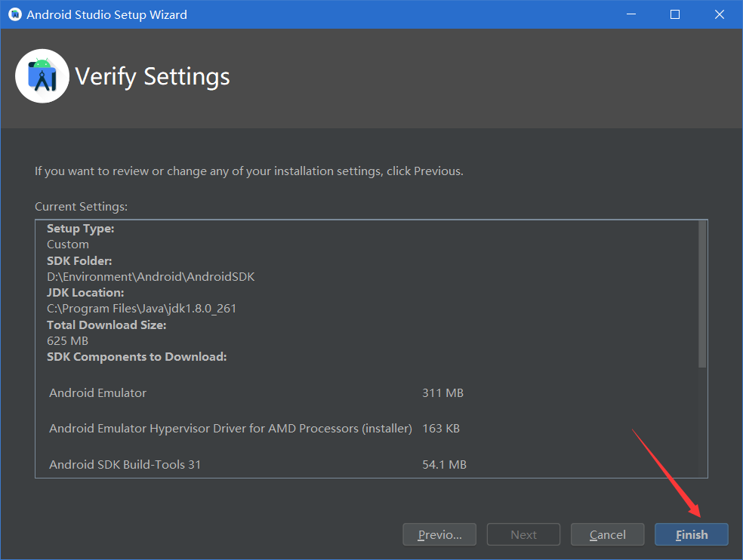Click the "SDK Components to Download:" heading

(x=137, y=357)
